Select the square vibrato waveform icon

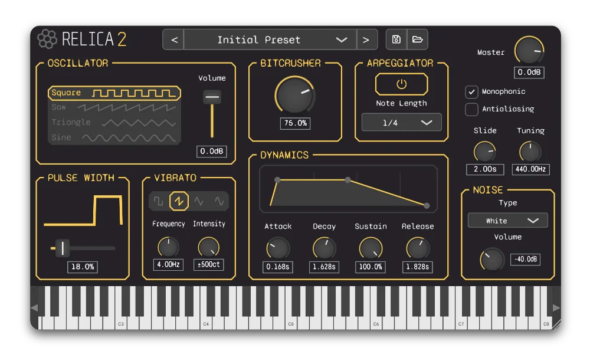[x=158, y=201]
